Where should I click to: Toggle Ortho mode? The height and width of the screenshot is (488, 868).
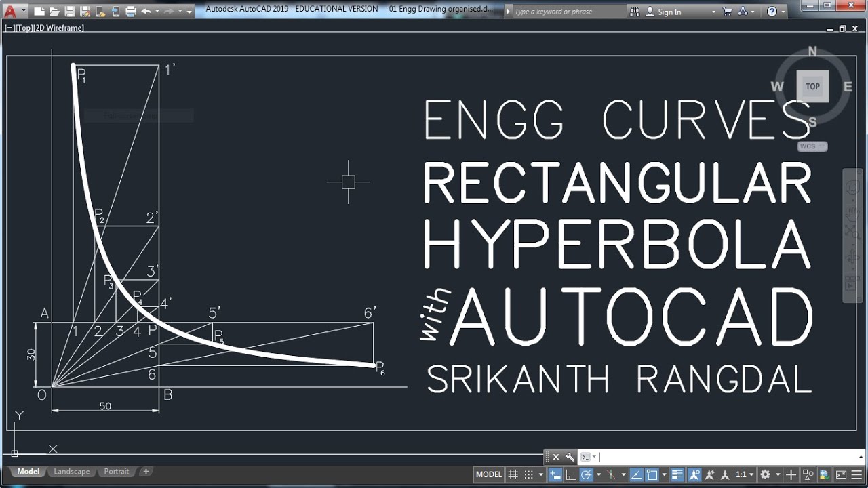[570, 474]
